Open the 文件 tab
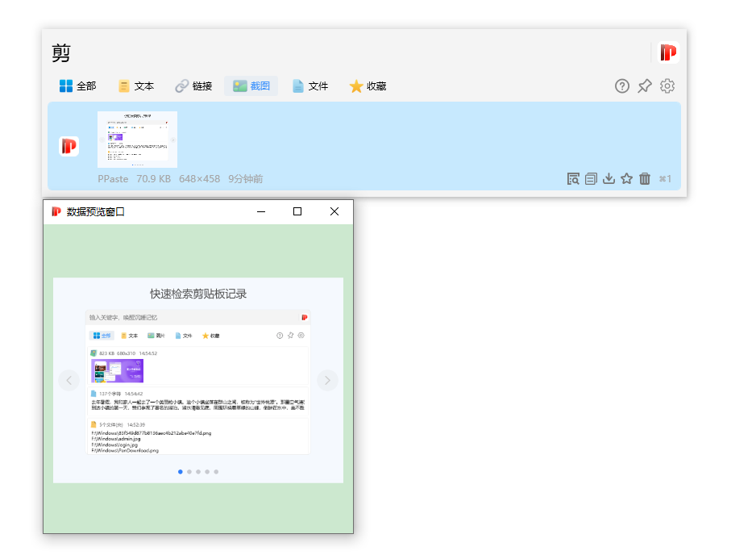 point(310,86)
